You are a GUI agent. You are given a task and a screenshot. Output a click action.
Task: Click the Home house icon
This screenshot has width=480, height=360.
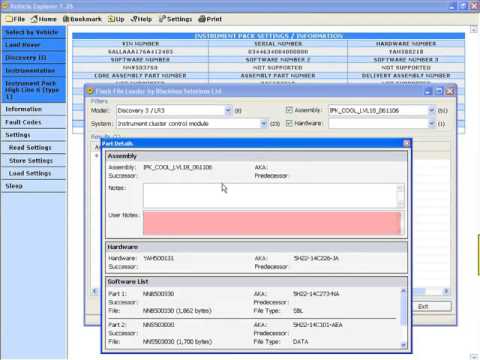pyautogui.click(x=34, y=19)
